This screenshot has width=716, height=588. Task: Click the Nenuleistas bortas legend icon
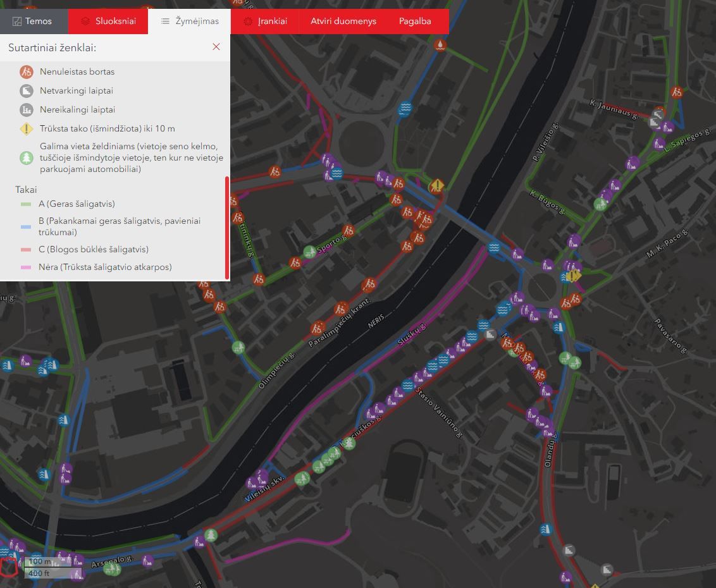pos(26,71)
